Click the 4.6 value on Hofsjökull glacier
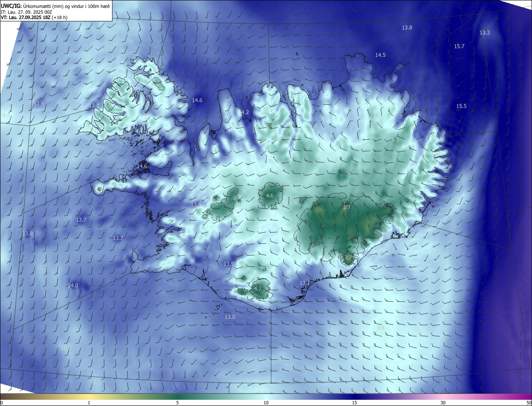532x406 pixels. pyautogui.click(x=269, y=196)
